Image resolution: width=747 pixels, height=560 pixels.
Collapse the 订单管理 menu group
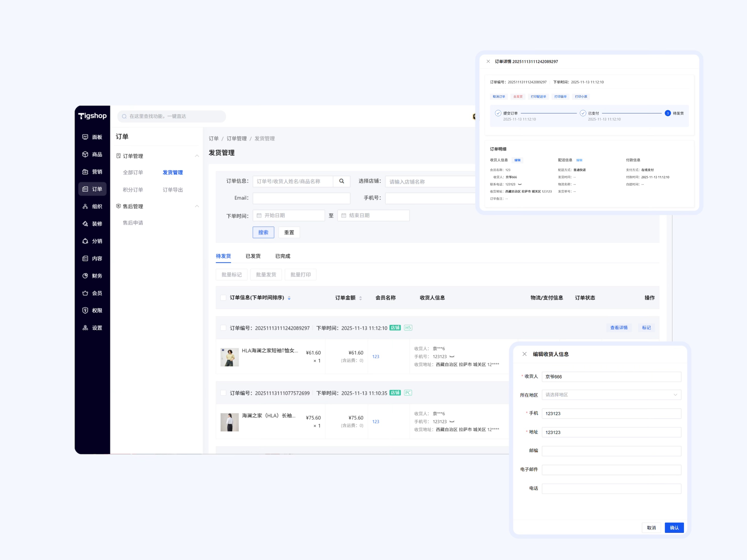coord(197,156)
